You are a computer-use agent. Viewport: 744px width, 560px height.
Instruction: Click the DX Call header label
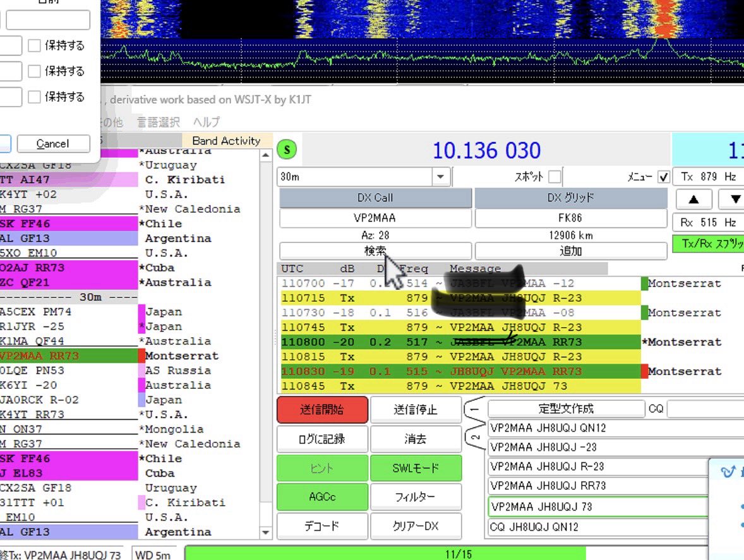pyautogui.click(x=375, y=198)
